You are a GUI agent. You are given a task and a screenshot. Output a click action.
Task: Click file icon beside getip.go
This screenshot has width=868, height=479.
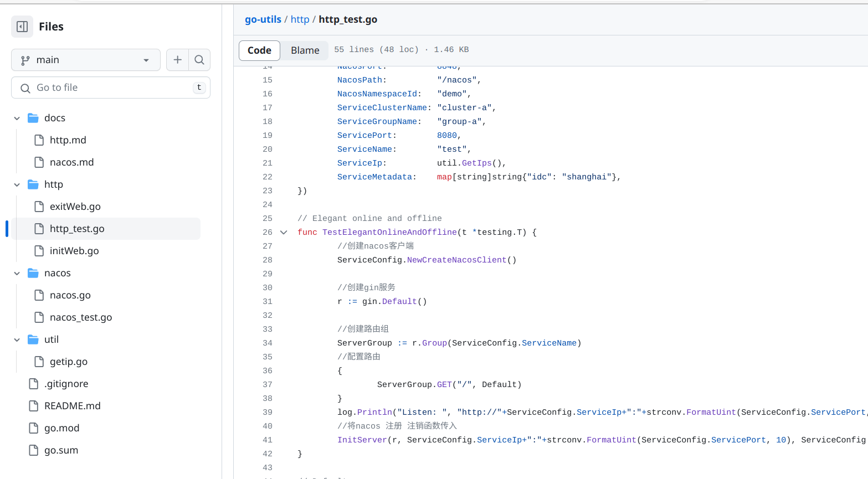point(39,362)
